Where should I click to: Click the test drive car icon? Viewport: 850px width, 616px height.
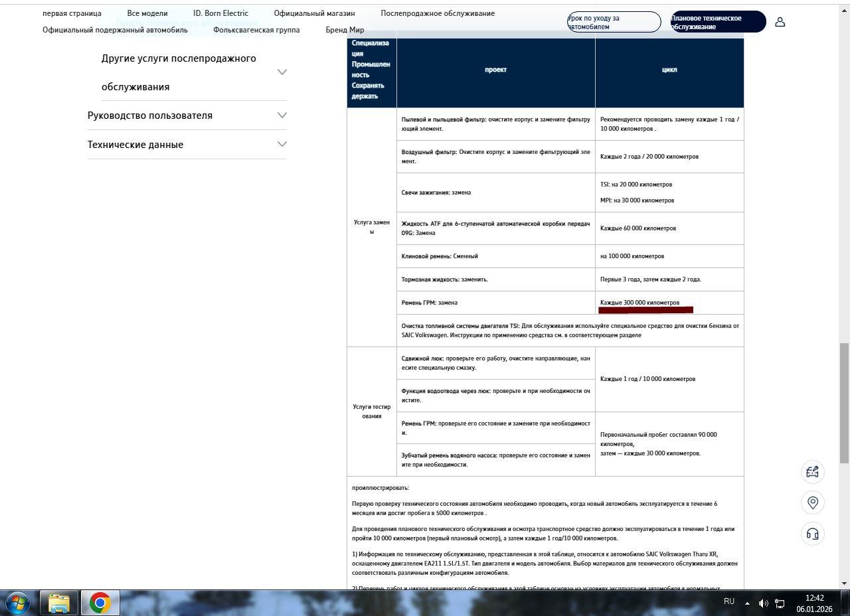[813, 472]
